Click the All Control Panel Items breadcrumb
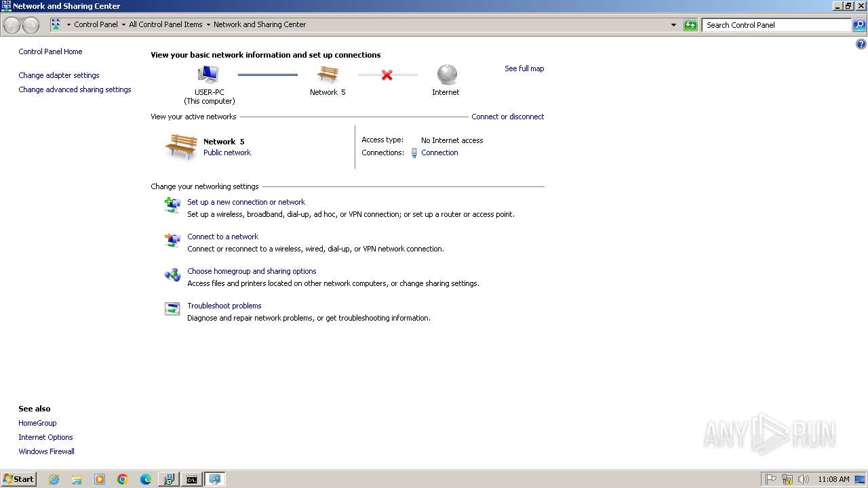The width and height of the screenshot is (868, 488). 165,24
